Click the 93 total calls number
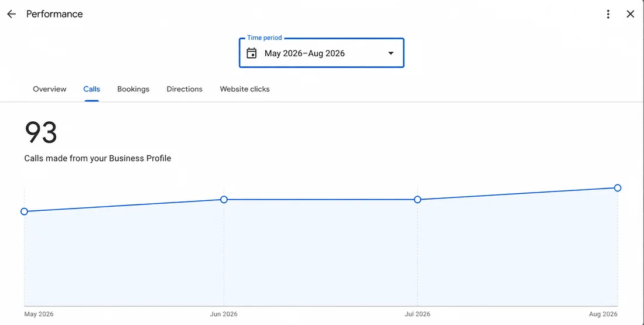 pos(40,132)
